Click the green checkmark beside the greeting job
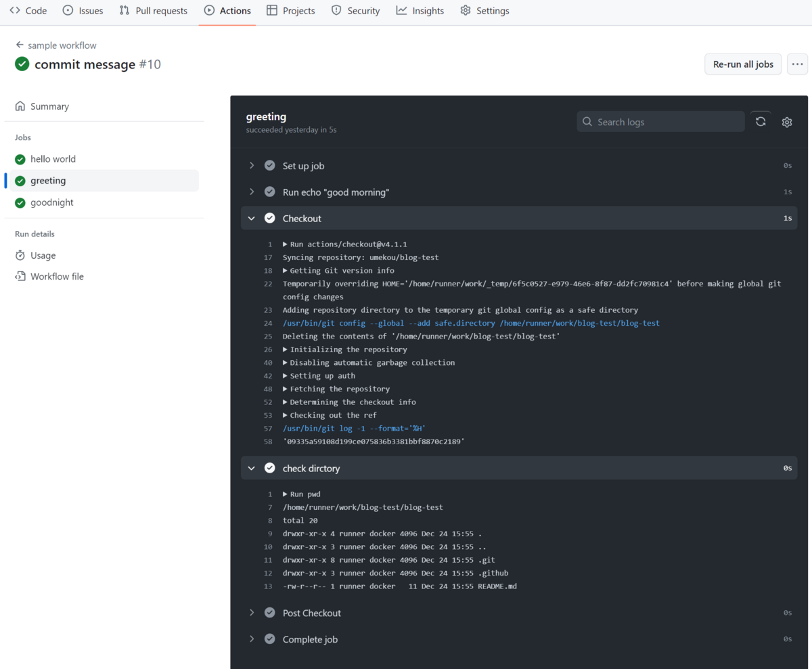The image size is (812, 669). 20,181
